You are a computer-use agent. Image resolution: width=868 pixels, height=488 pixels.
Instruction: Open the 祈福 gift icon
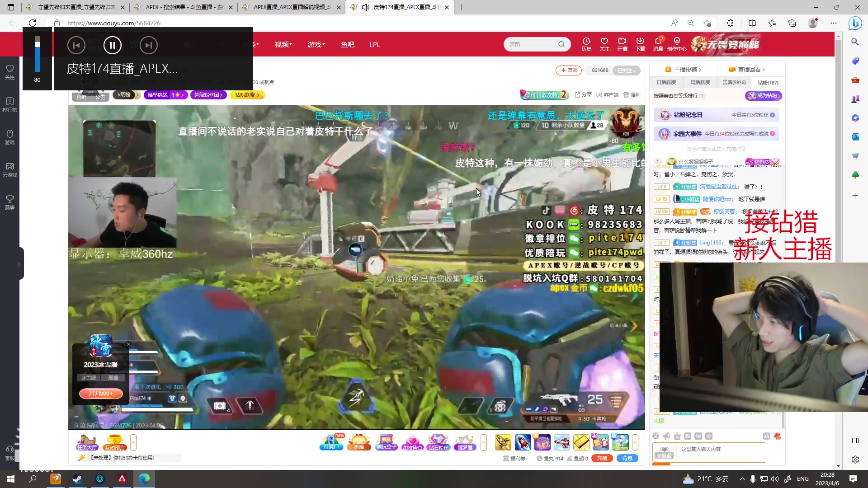(359, 442)
